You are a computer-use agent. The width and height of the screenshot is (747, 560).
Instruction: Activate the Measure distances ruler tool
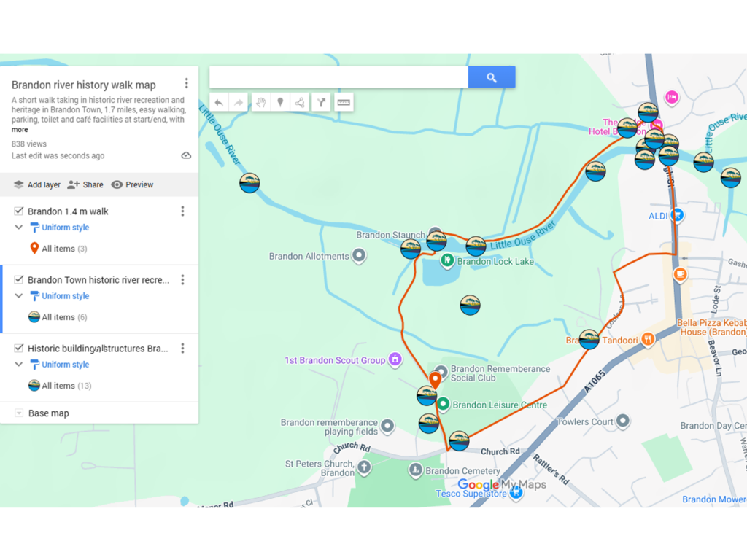[344, 102]
